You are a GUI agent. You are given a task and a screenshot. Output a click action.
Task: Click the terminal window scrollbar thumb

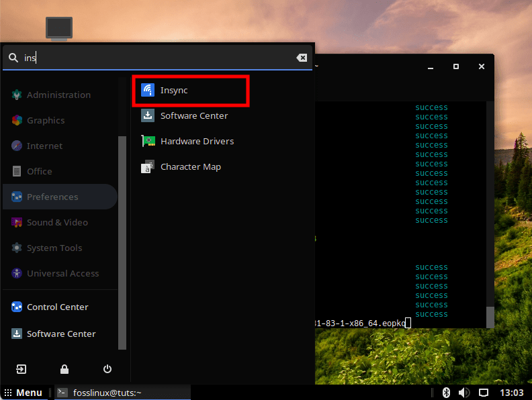(x=490, y=317)
